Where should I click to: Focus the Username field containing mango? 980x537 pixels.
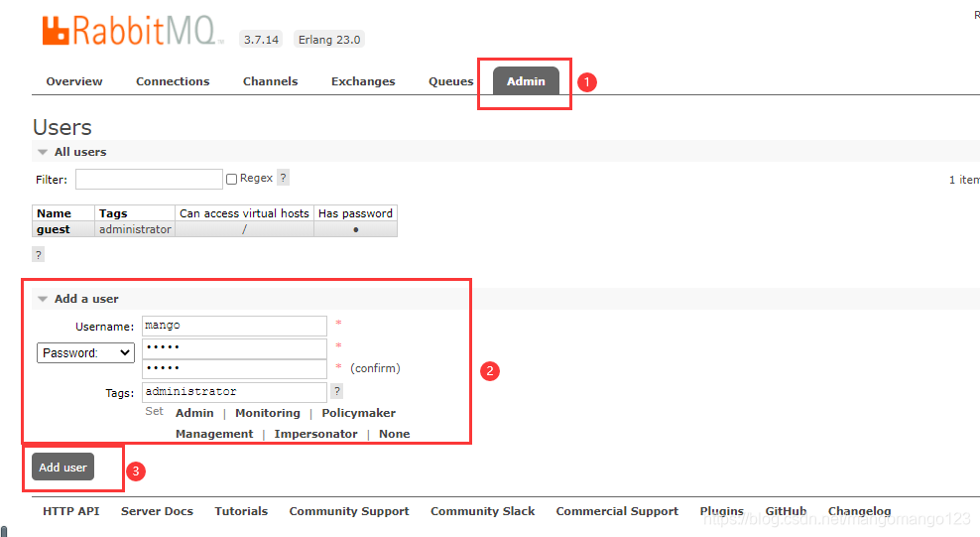(234, 326)
